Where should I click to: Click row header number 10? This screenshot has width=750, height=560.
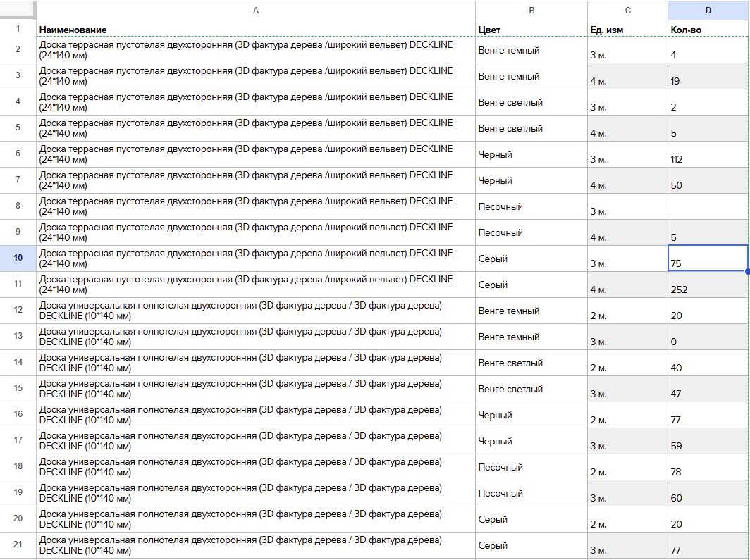click(x=18, y=259)
